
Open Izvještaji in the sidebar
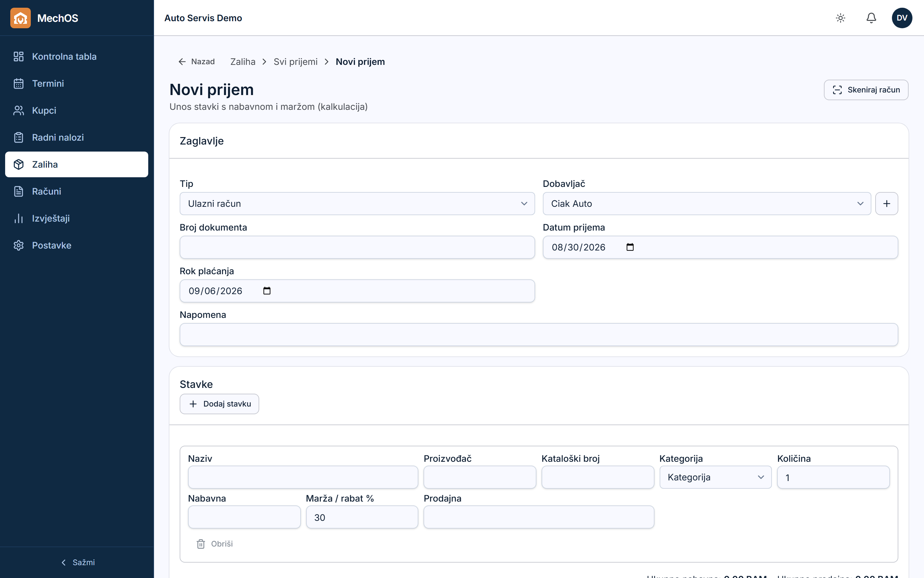(x=77, y=218)
